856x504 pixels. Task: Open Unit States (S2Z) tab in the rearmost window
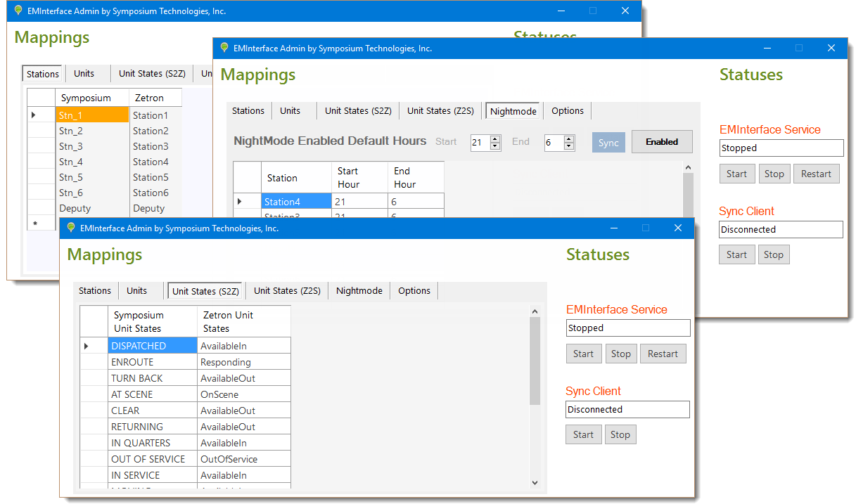pyautogui.click(x=152, y=74)
